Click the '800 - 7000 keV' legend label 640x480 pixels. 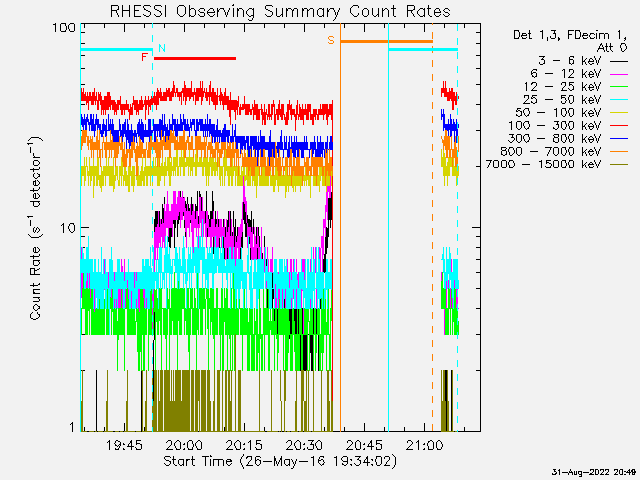(x=551, y=151)
